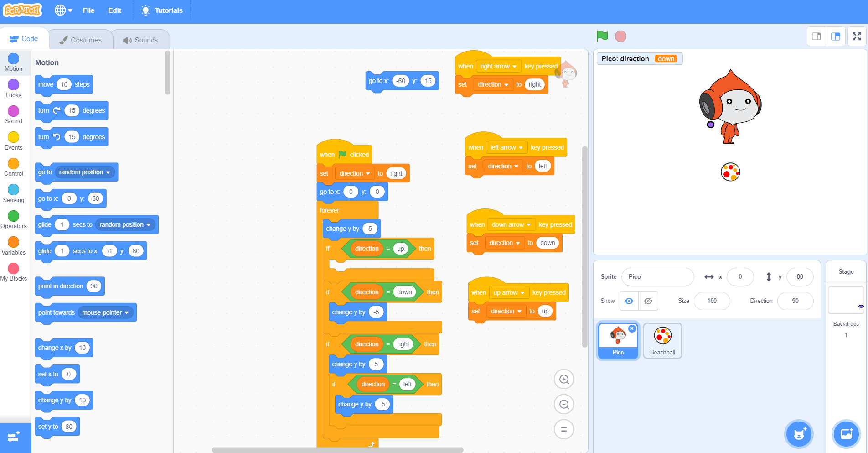Click the block palette scrollbar
The image size is (868, 453).
[x=168, y=73]
